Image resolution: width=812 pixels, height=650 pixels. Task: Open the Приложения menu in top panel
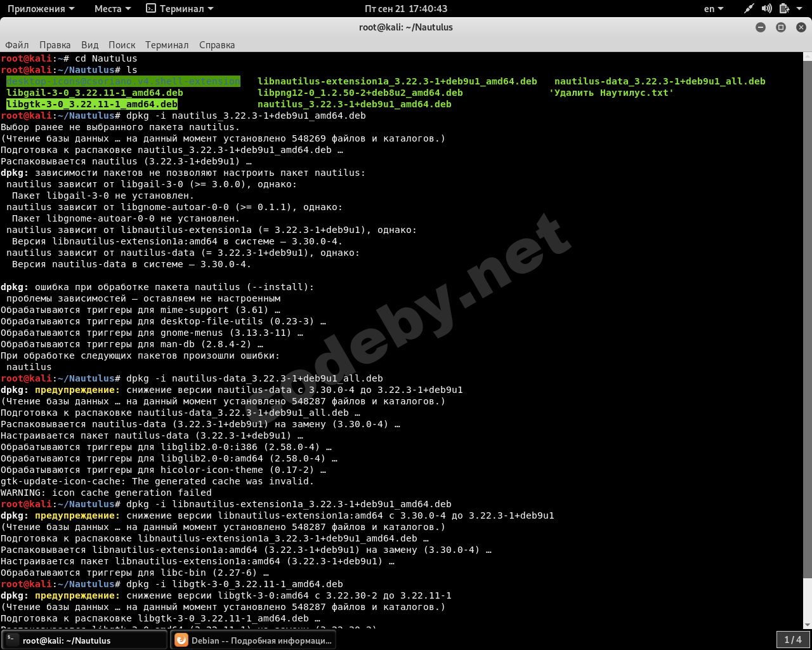pyautogui.click(x=41, y=9)
